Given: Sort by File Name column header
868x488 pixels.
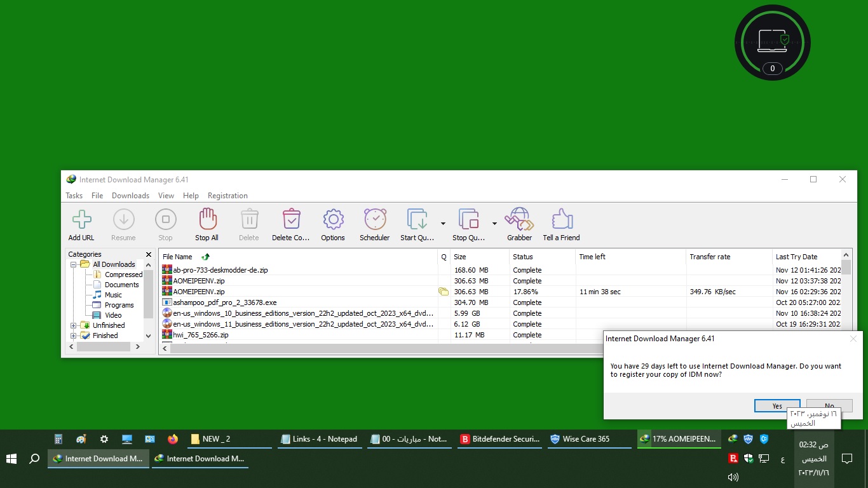Looking at the screenshot, I should (x=298, y=257).
